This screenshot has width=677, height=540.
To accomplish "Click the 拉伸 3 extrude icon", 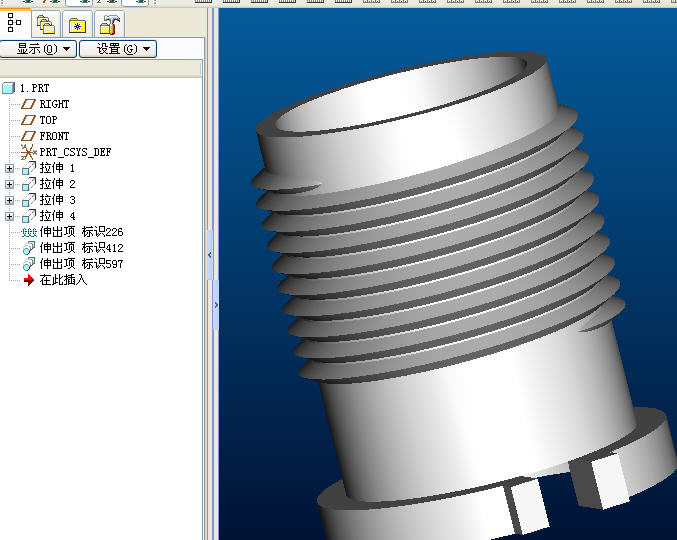I will pos(29,200).
